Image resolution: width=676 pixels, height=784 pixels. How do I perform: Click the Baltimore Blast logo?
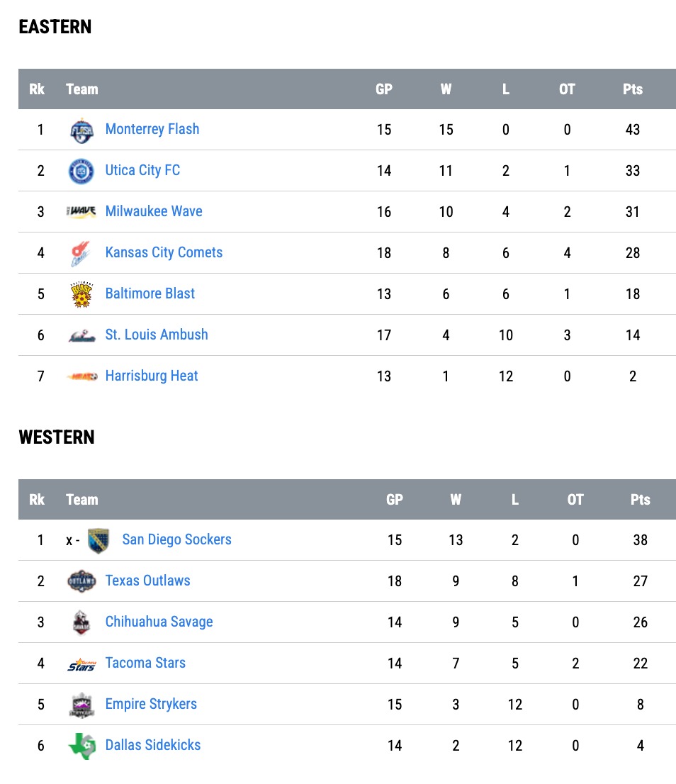point(81,294)
